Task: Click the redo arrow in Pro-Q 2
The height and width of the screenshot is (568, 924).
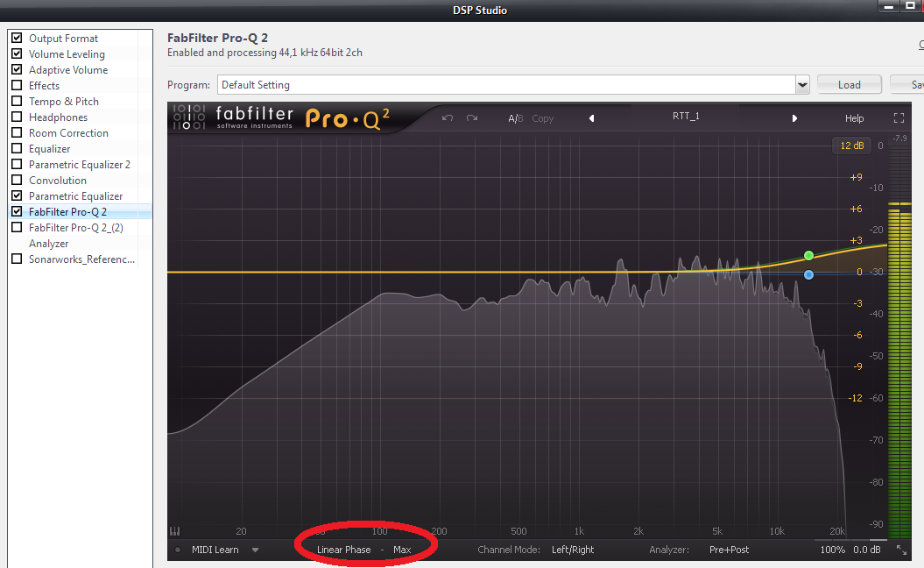Action: [x=472, y=118]
